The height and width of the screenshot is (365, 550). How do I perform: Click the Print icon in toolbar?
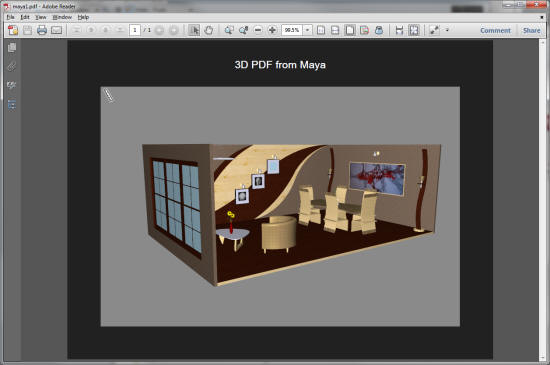pos(42,30)
